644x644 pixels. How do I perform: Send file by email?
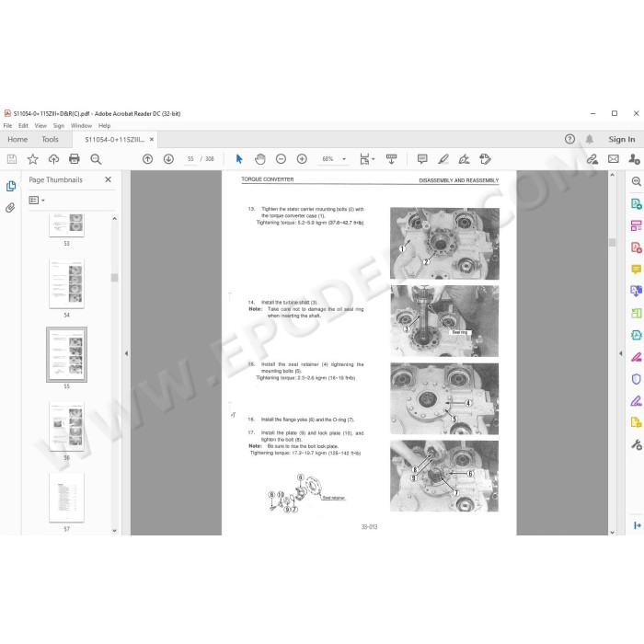pyautogui.click(x=614, y=159)
